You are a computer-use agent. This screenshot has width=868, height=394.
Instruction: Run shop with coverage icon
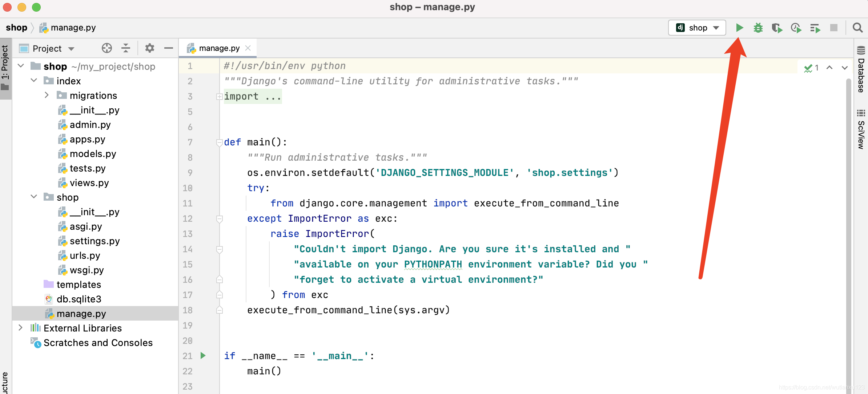777,28
